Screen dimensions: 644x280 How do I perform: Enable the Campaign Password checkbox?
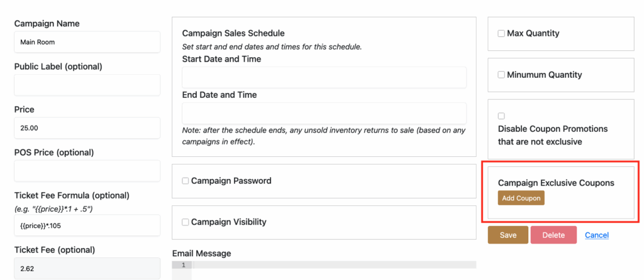(186, 181)
